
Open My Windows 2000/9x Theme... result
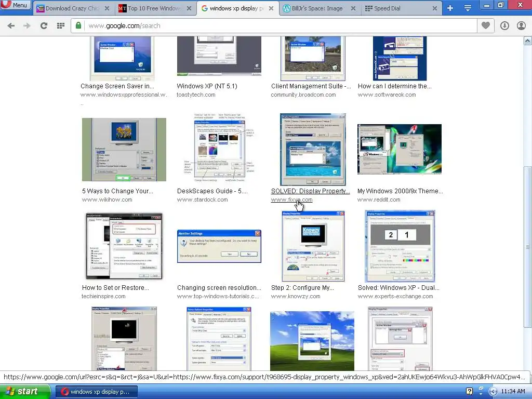tap(400, 191)
